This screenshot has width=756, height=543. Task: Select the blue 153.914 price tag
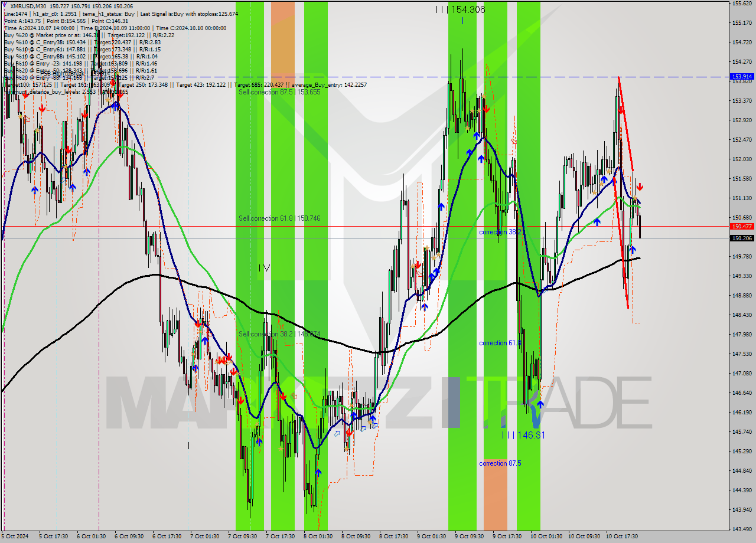[x=742, y=77]
